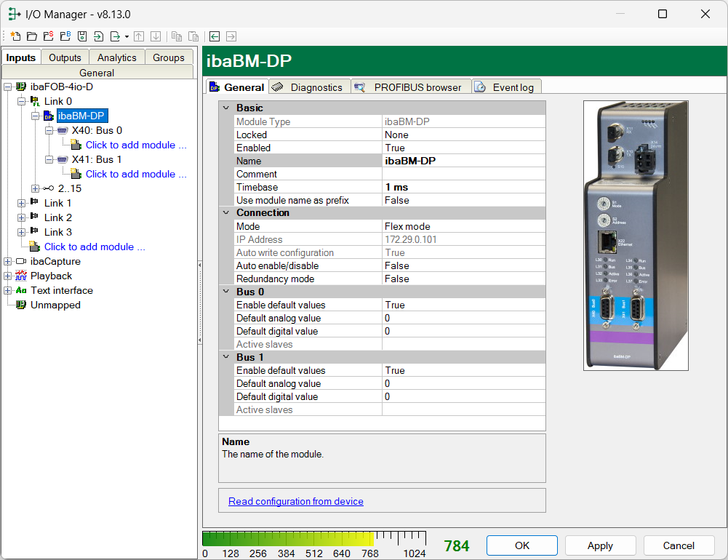This screenshot has width=728, height=560.
Task: Click the Paste toolbar icon
Action: (193, 36)
